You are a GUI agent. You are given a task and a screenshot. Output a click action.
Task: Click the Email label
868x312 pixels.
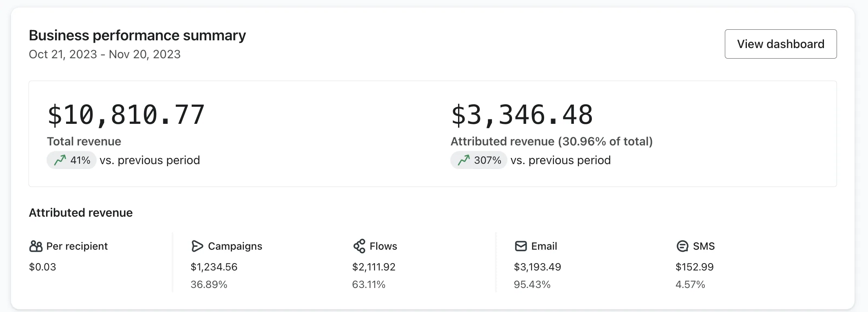544,246
